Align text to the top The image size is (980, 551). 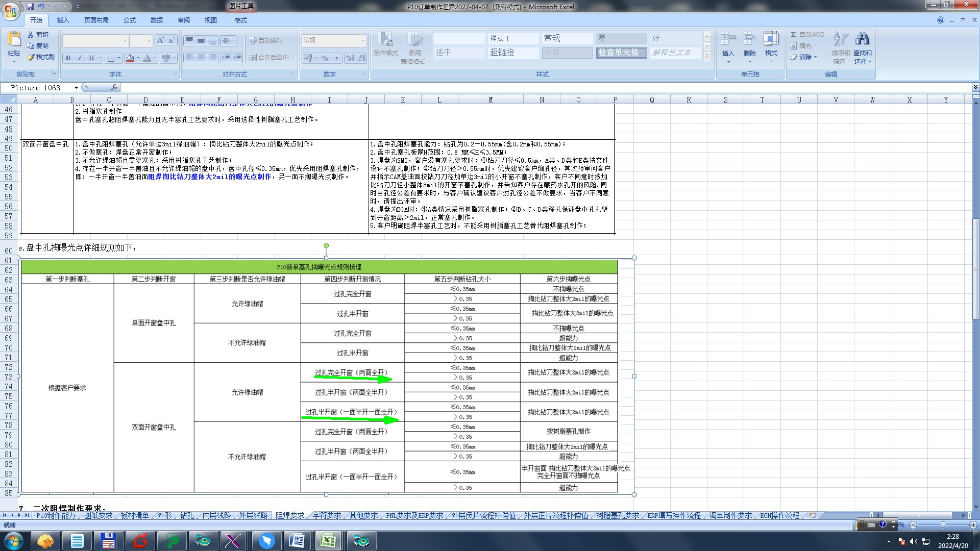point(189,40)
